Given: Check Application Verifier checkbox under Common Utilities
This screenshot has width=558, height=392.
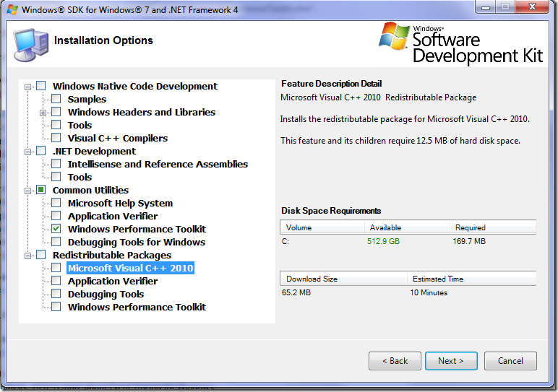Looking at the screenshot, I should tap(56, 216).
